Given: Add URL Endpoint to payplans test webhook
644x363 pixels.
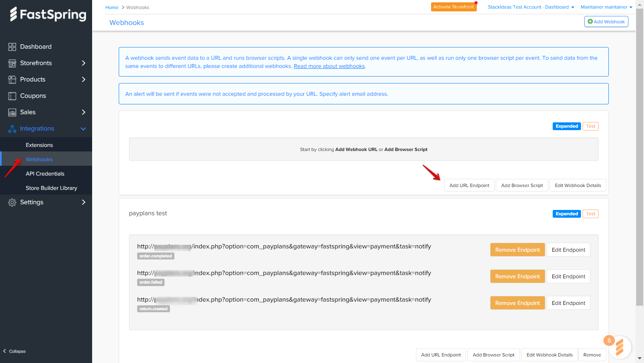Looking at the screenshot, I should (441, 355).
